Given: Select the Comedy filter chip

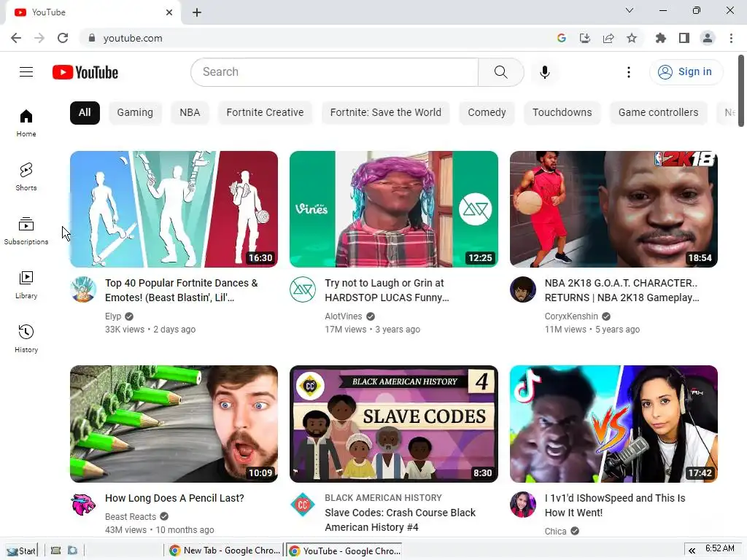Looking at the screenshot, I should point(487,113).
